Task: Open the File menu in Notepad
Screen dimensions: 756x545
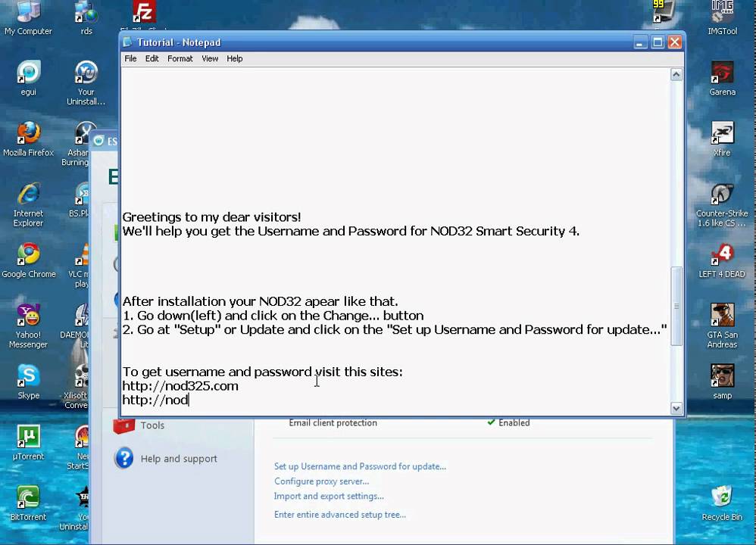Action: (130, 58)
